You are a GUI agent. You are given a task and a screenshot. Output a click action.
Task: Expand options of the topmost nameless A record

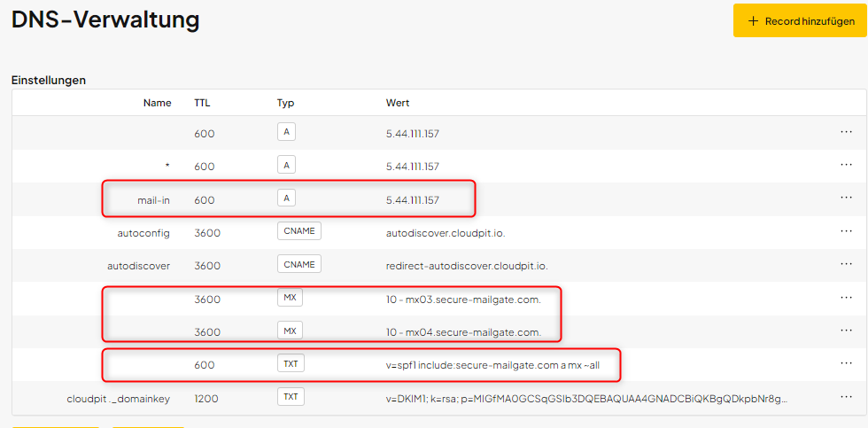pyautogui.click(x=846, y=132)
